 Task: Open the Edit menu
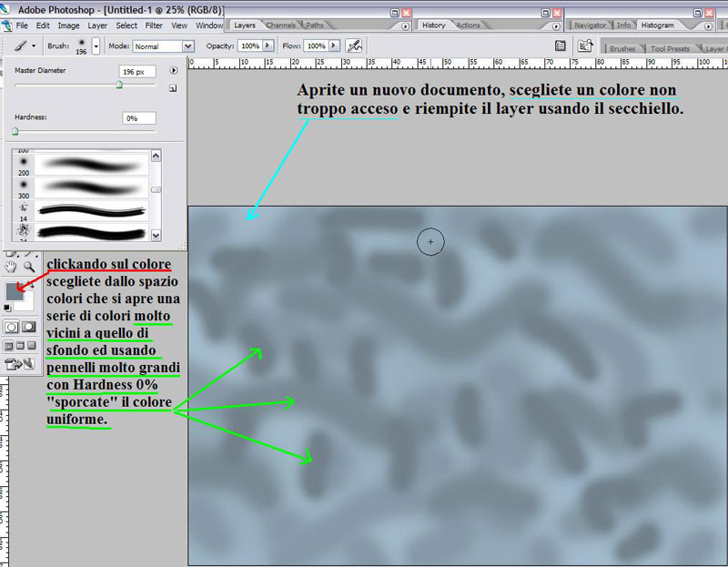pos(43,25)
